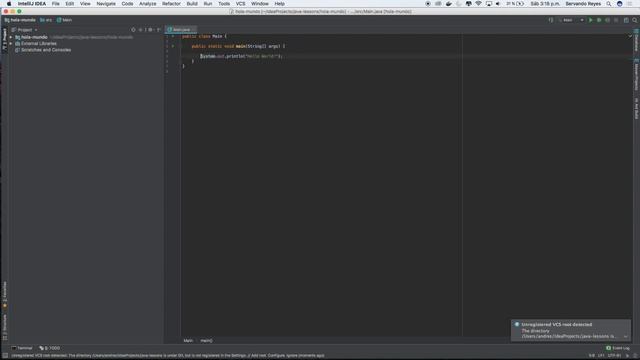
Task: Click the tool windows quick-access icon in status bar corner
Action: coord(5,356)
